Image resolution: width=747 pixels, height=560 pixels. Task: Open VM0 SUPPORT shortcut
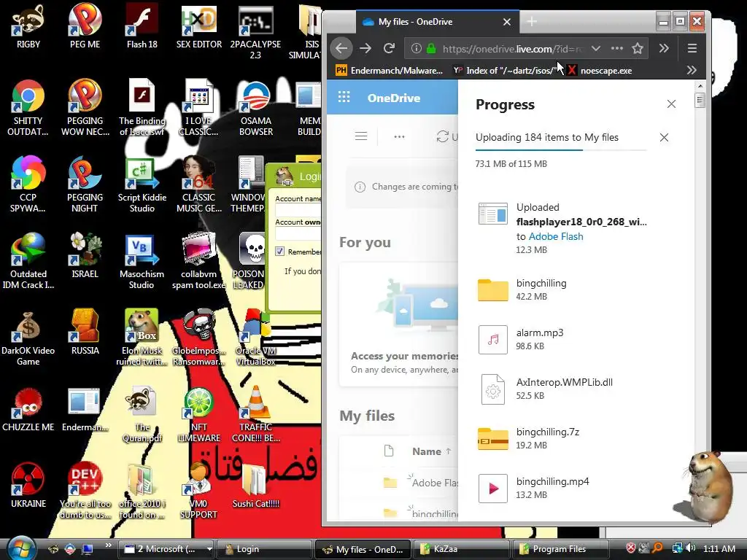point(198,491)
